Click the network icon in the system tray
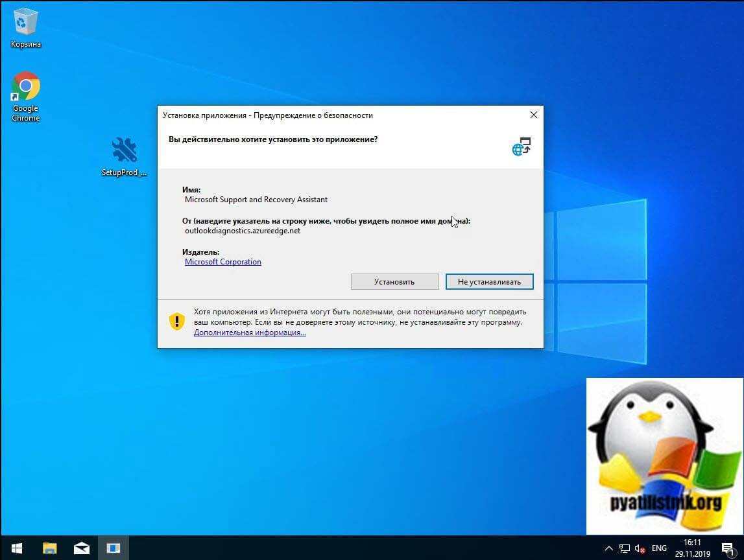Image resolution: width=744 pixels, height=560 pixels. point(624,548)
